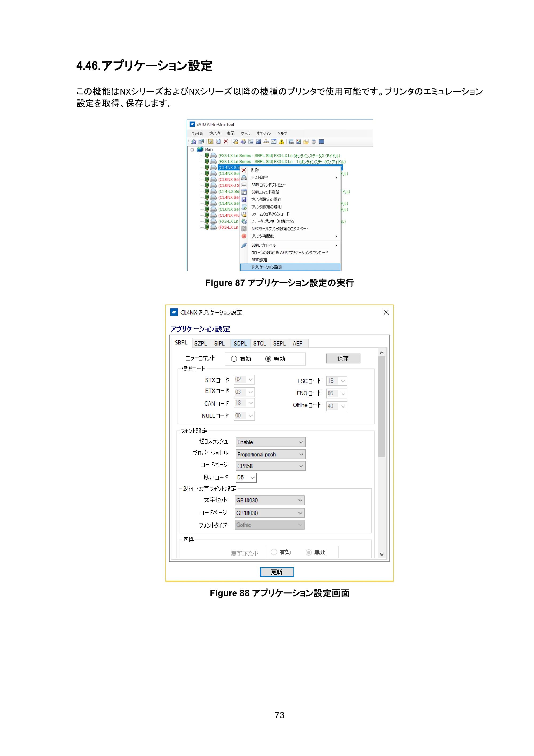Click the red X delete toolbar icon
Viewport: 534px width, 756px height.
[226, 142]
